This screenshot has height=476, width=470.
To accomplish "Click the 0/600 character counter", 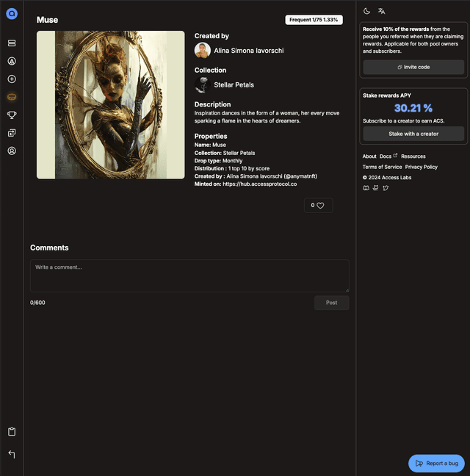I will (37, 303).
